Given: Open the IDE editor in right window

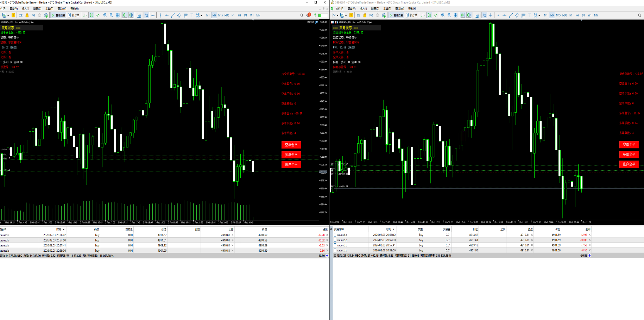Looking at the screenshot, I should coord(359,15).
